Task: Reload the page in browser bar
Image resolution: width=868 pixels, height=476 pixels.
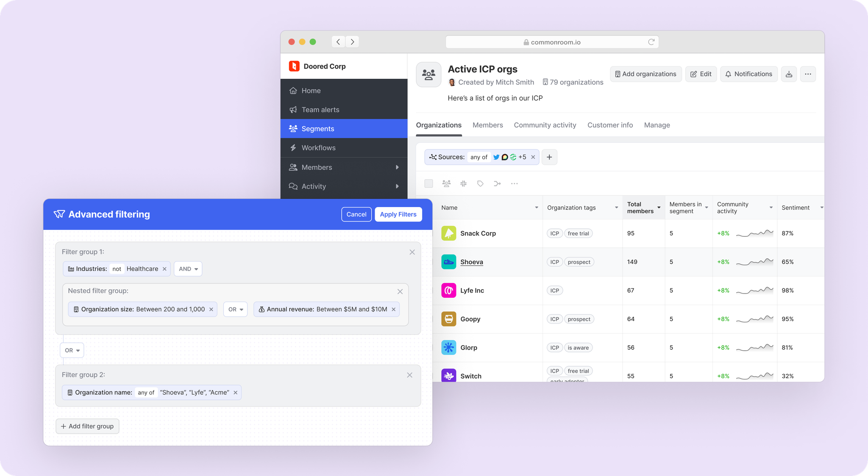Action: coord(651,42)
